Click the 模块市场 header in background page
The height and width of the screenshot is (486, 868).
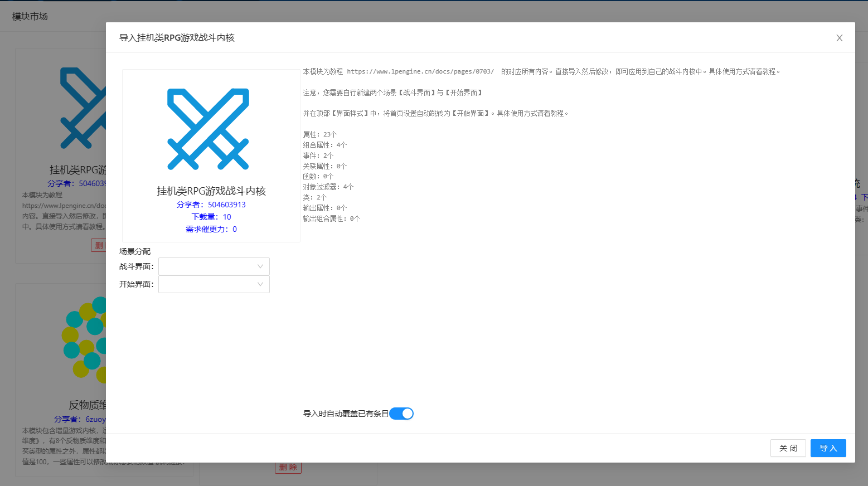point(30,16)
